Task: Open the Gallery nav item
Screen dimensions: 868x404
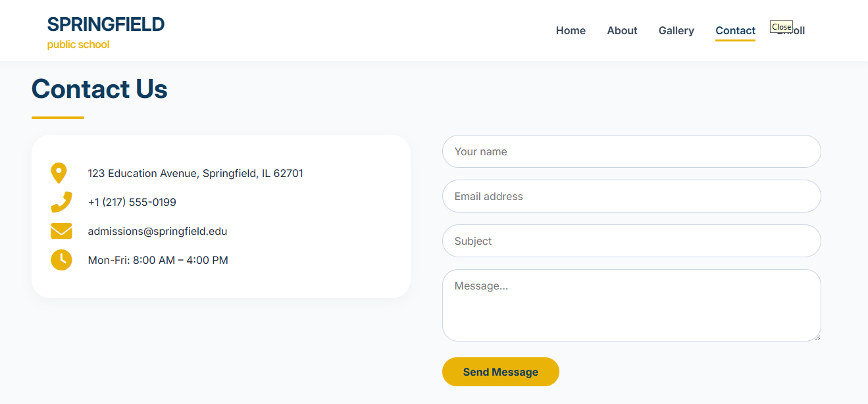Action: [676, 31]
